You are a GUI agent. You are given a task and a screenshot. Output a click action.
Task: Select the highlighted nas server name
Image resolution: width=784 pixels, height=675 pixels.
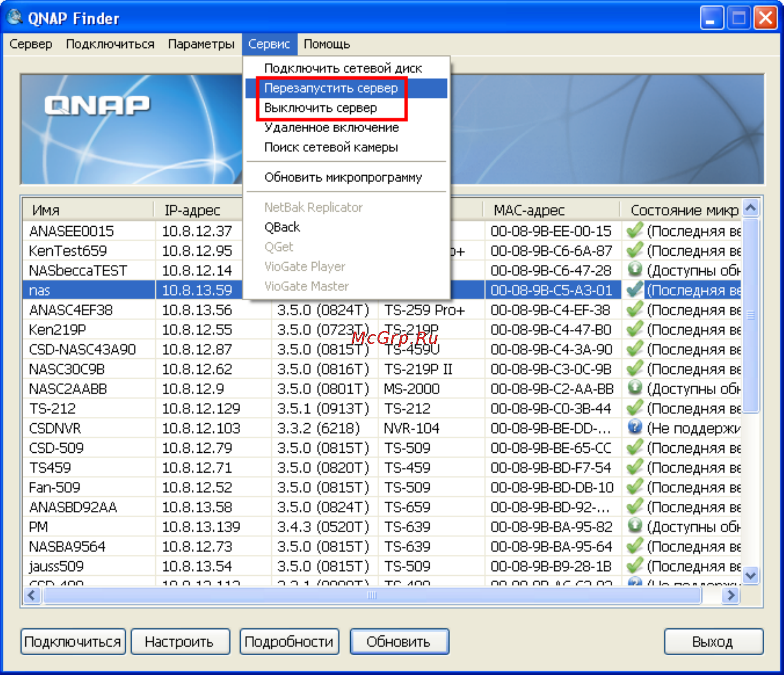tap(40, 290)
